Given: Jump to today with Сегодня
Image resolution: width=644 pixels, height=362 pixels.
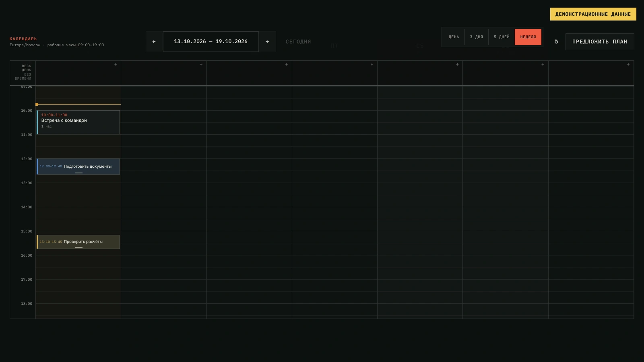Looking at the screenshot, I should [x=298, y=42].
